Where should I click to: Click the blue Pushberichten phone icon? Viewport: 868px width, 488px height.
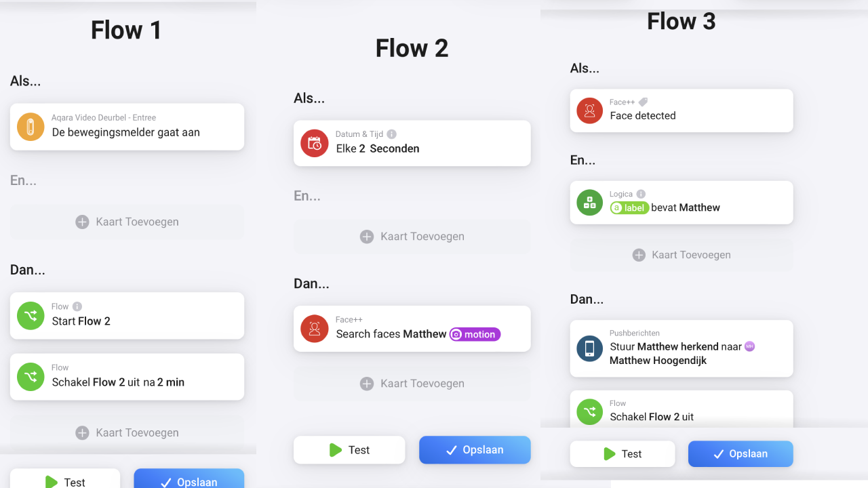tap(589, 348)
